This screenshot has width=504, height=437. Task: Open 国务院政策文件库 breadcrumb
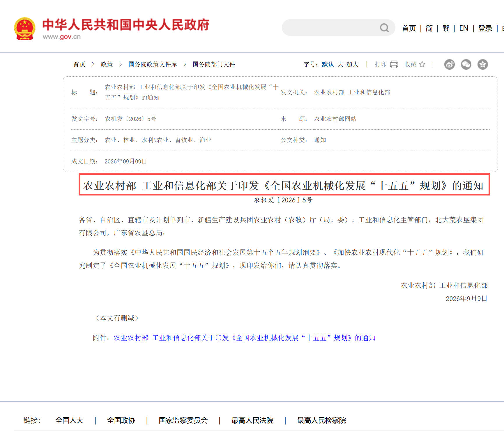pos(153,64)
